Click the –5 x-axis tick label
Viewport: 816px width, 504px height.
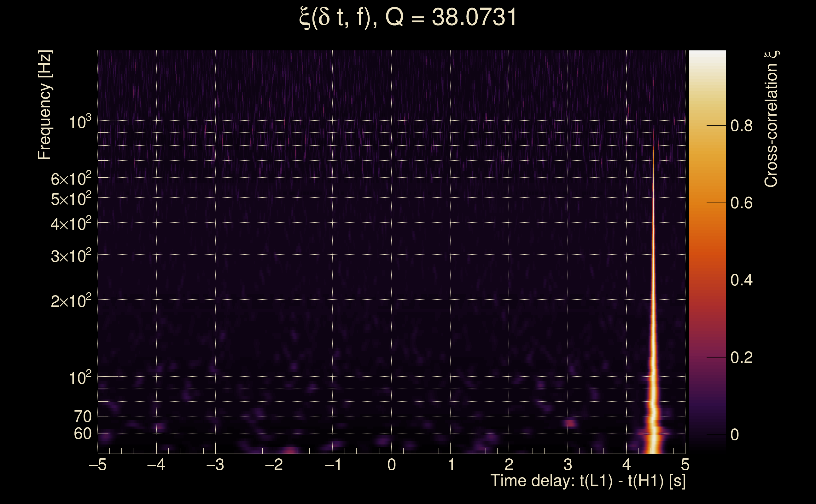tap(97, 465)
